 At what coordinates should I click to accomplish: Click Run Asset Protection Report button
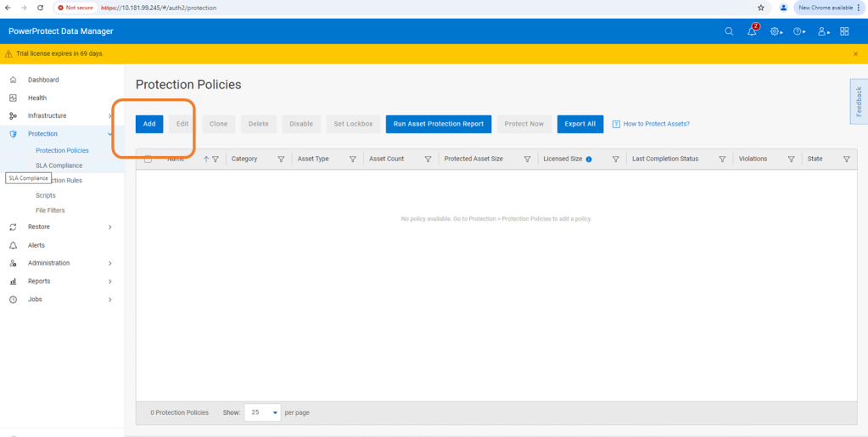[x=439, y=124]
